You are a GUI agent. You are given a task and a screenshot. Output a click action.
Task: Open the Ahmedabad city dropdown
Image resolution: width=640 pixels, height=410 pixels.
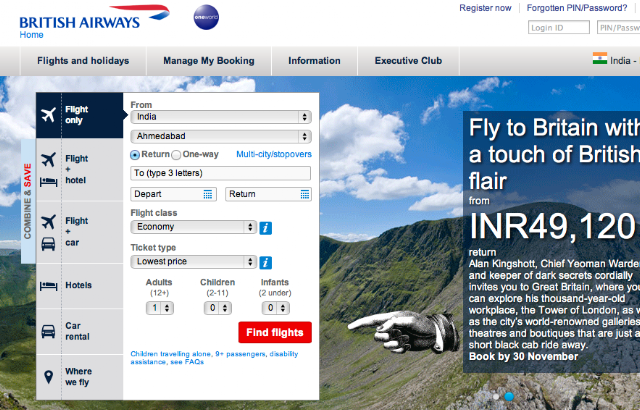(221, 136)
